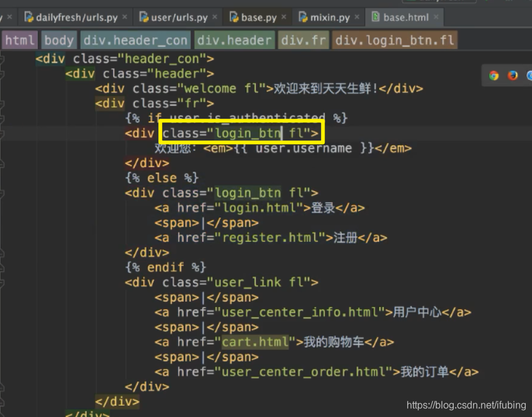The height and width of the screenshot is (417, 532).
Task: Click the if user.is_authenticated template tag
Action: pos(237,118)
